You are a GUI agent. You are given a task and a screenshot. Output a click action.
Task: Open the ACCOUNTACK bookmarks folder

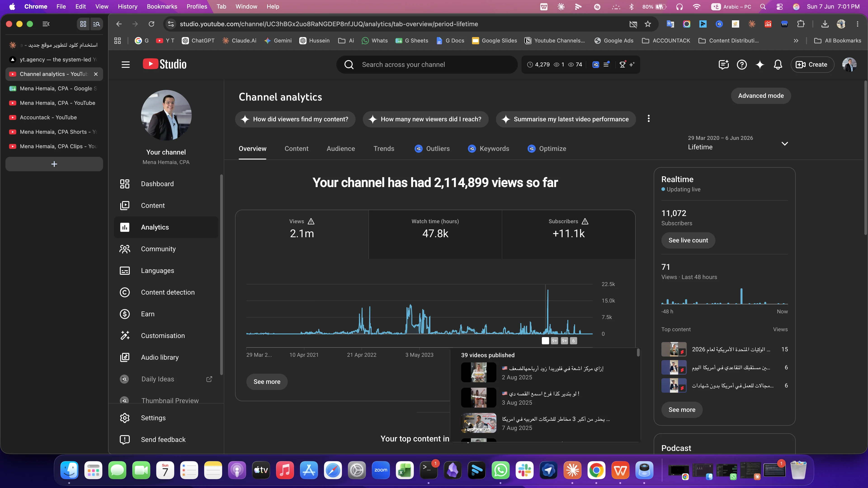coord(666,40)
